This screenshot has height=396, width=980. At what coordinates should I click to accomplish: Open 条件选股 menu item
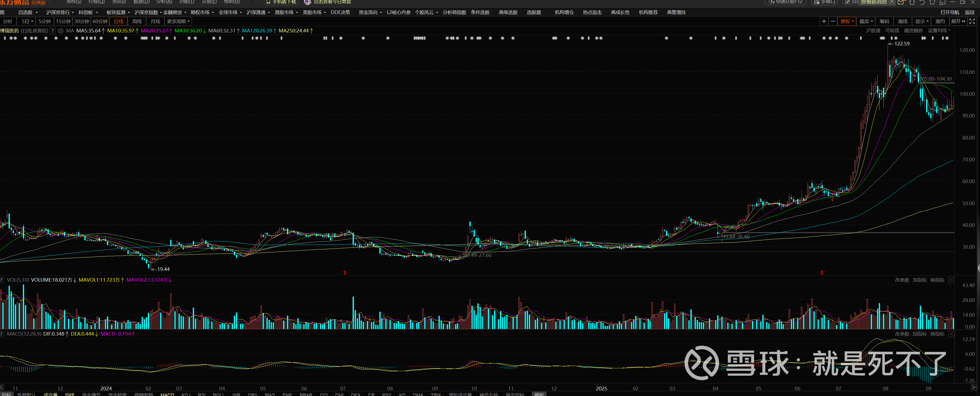point(480,12)
